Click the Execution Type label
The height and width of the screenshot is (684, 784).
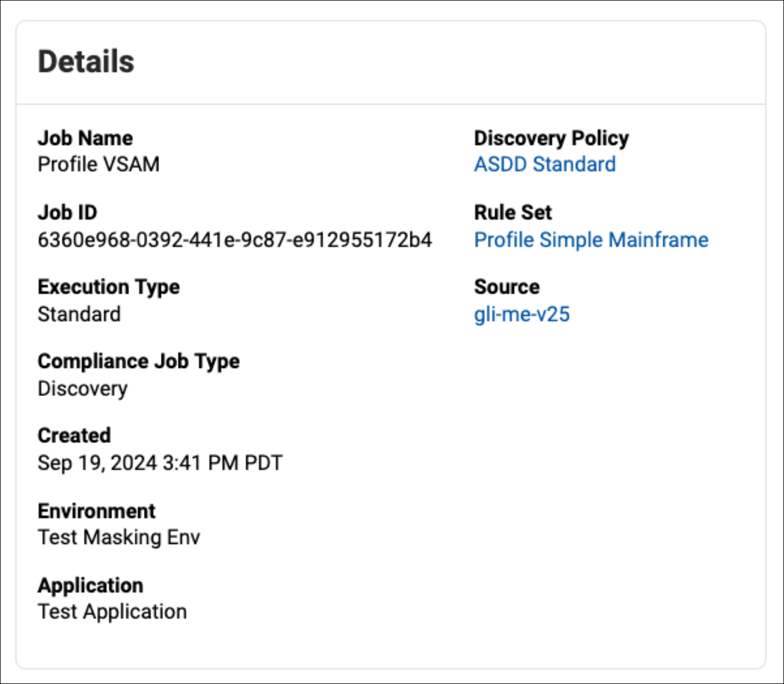point(108,287)
